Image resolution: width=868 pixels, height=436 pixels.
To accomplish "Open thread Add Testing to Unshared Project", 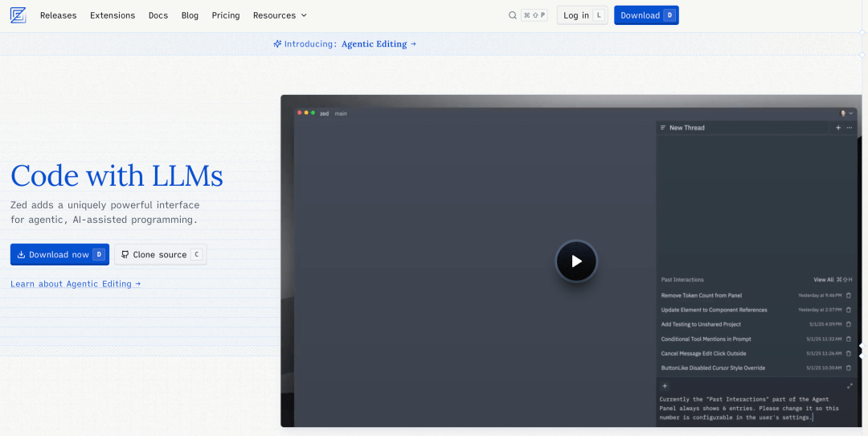I will [x=701, y=325].
